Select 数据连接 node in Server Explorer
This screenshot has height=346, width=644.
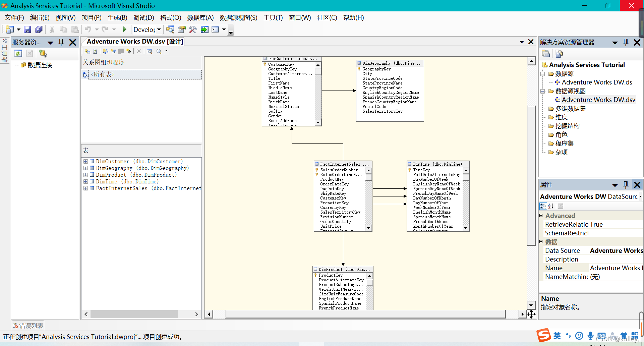40,65
